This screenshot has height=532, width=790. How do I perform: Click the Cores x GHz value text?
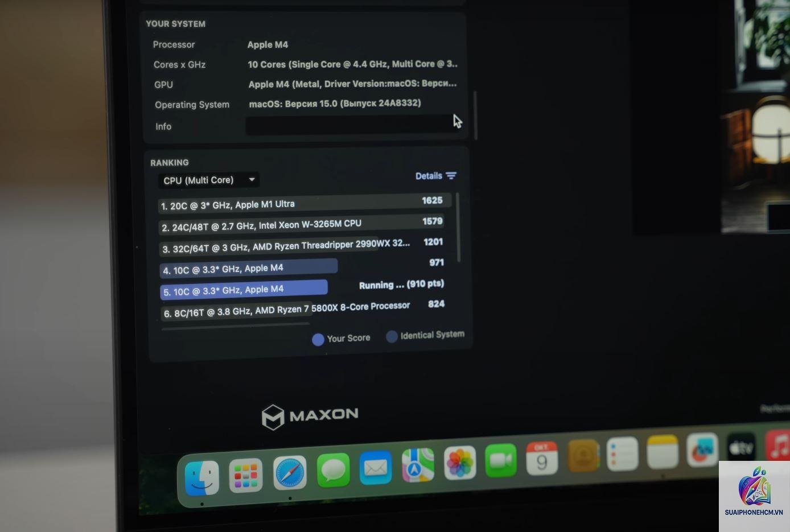(x=352, y=64)
